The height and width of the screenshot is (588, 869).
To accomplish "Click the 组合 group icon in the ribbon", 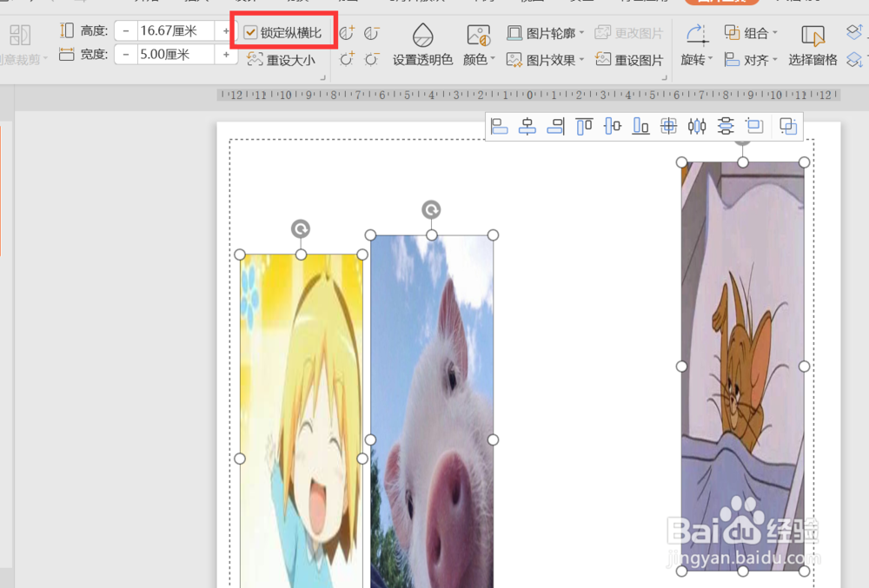I will [732, 33].
